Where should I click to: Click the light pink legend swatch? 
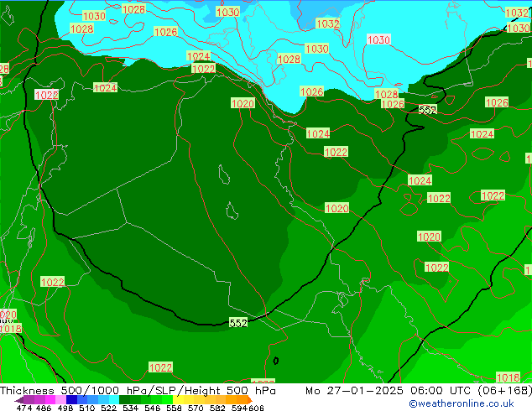coord(60,400)
